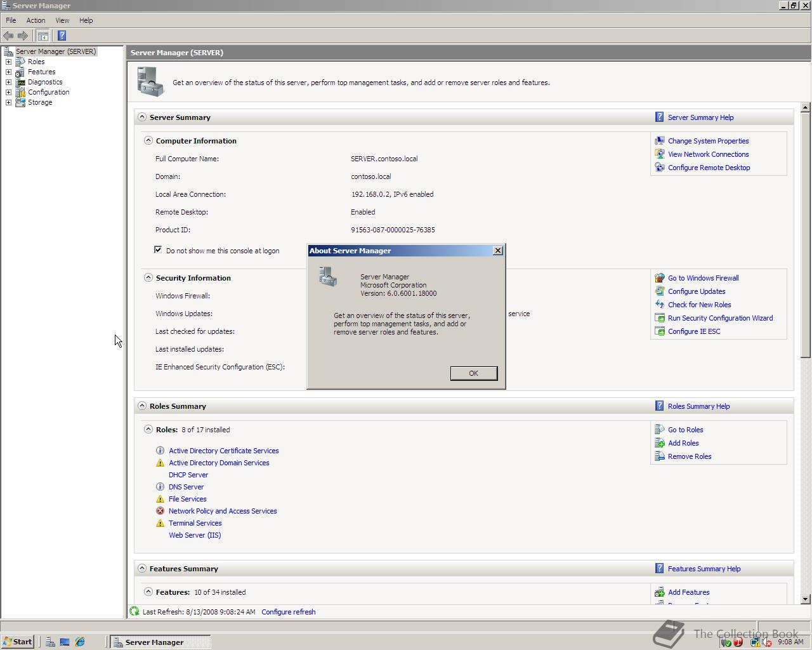Viewport: 812px width, 650px height.
Task: Toggle Do not show me this console checkbox
Action: pos(158,249)
